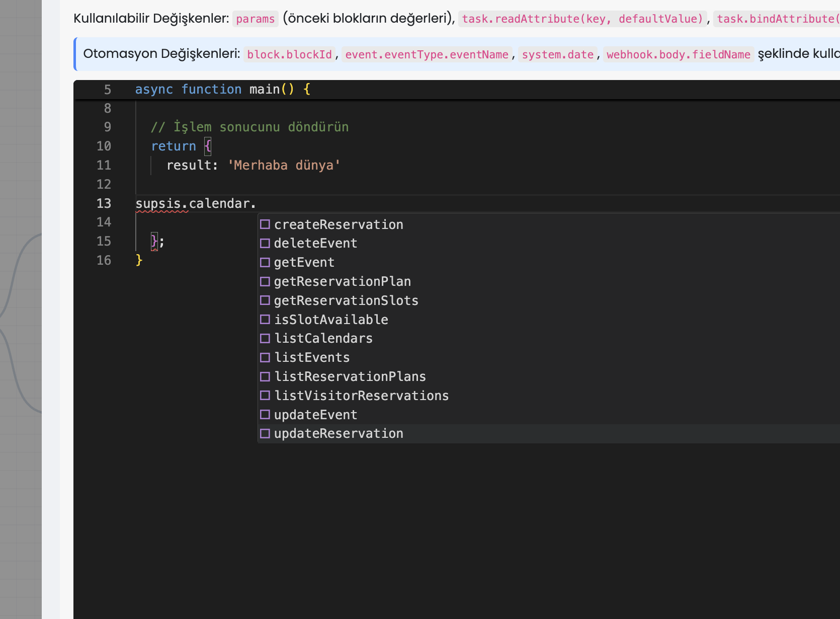Viewport: 840px width, 619px height.
Task: Click method icon beside getReservationSlots
Action: tap(265, 300)
